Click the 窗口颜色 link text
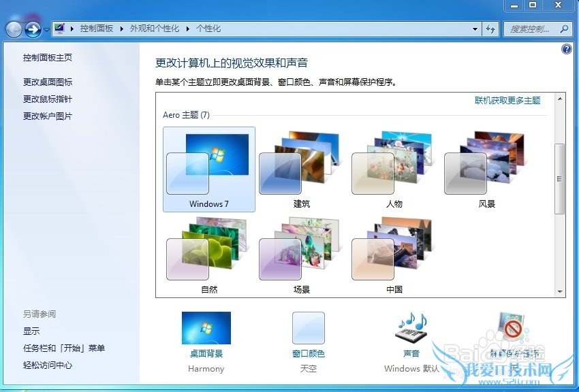This screenshot has width=579, height=392. (x=309, y=354)
